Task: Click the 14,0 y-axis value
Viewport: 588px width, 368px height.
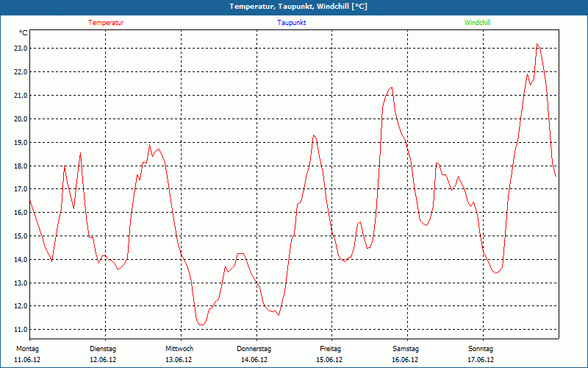Action: [x=21, y=260]
